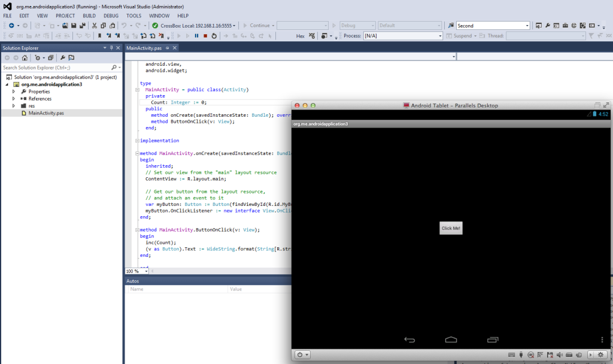Click the Collapse All icon in Solution Explorer
Image resolution: width=613 pixels, height=364 pixels.
click(x=50, y=57)
